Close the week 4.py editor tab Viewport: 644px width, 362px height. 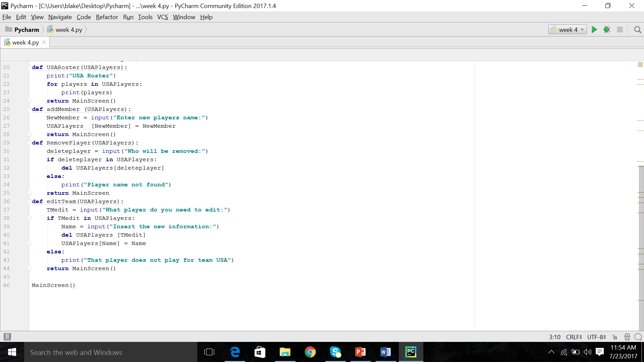tap(44, 42)
